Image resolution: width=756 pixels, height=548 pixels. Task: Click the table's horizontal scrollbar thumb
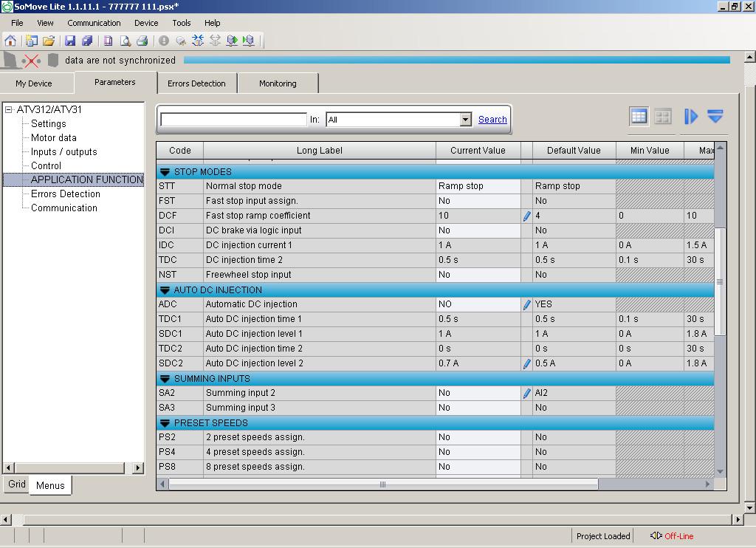pos(383,484)
